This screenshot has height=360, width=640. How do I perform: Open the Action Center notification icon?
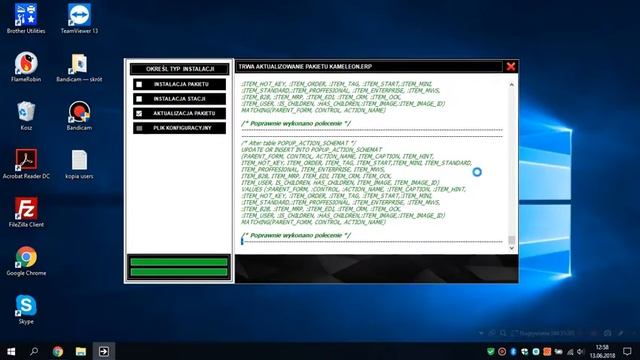coord(627,351)
